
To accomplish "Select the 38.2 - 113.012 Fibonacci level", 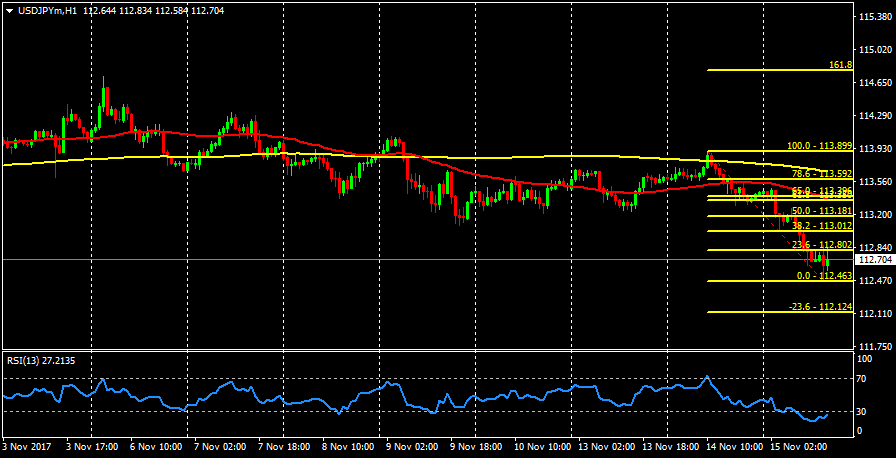I will (x=821, y=227).
